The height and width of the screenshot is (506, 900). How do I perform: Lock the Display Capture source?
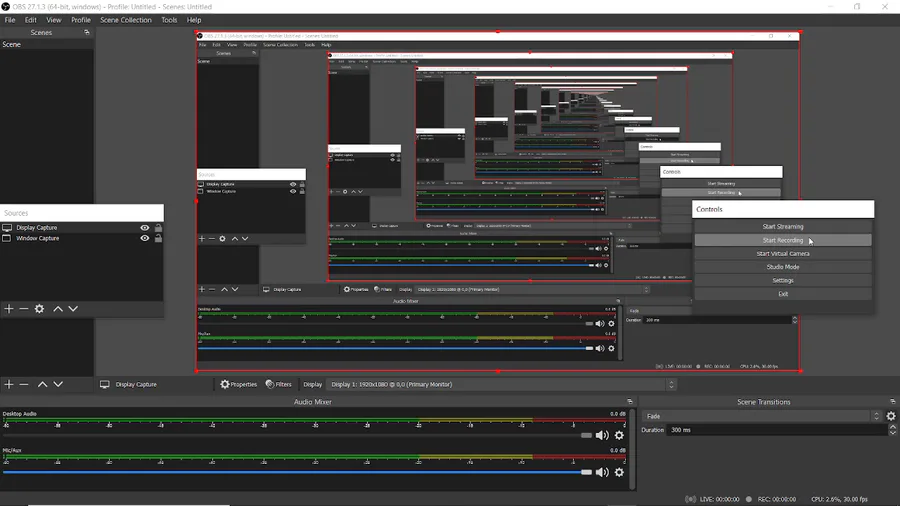(x=158, y=228)
